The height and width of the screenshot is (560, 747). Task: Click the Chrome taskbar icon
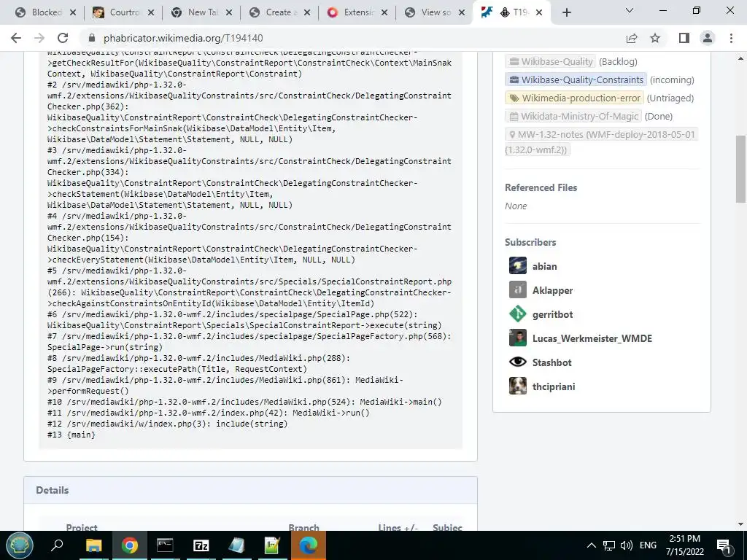(129, 545)
